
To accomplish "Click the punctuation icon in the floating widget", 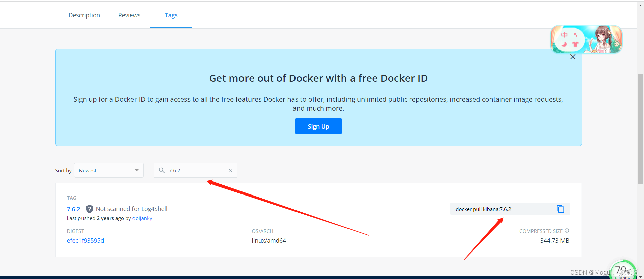I will (576, 35).
